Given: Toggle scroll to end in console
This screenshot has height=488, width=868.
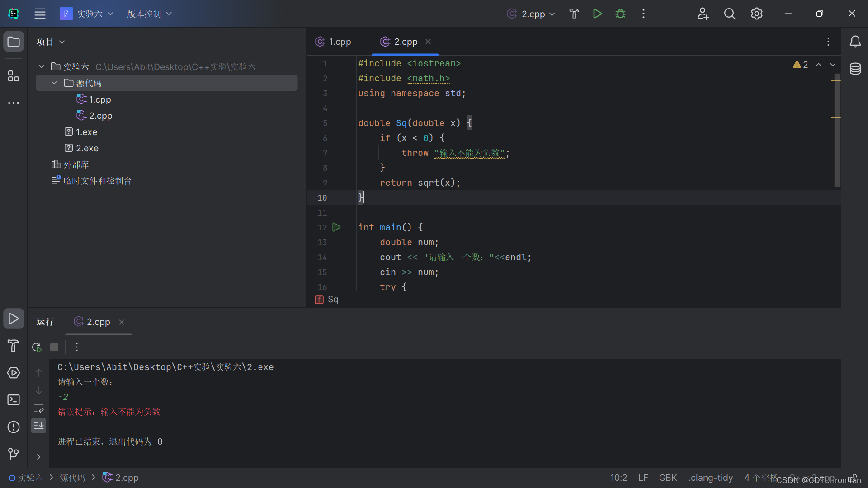Looking at the screenshot, I should tap(39, 426).
